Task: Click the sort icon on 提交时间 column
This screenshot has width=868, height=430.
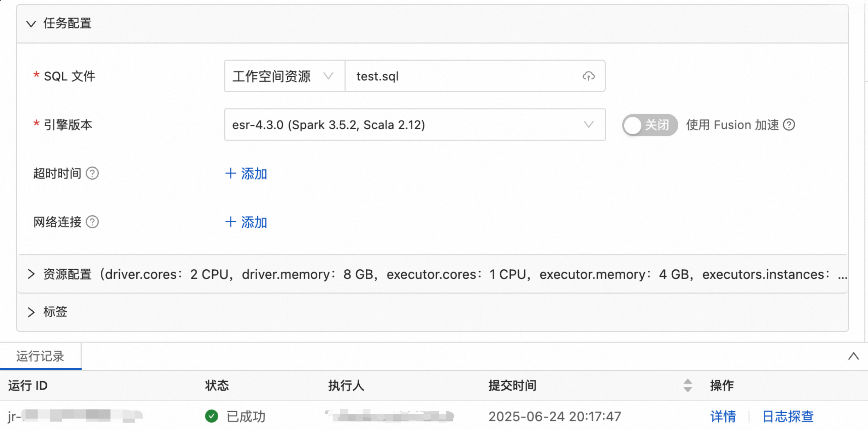Action: (688, 385)
